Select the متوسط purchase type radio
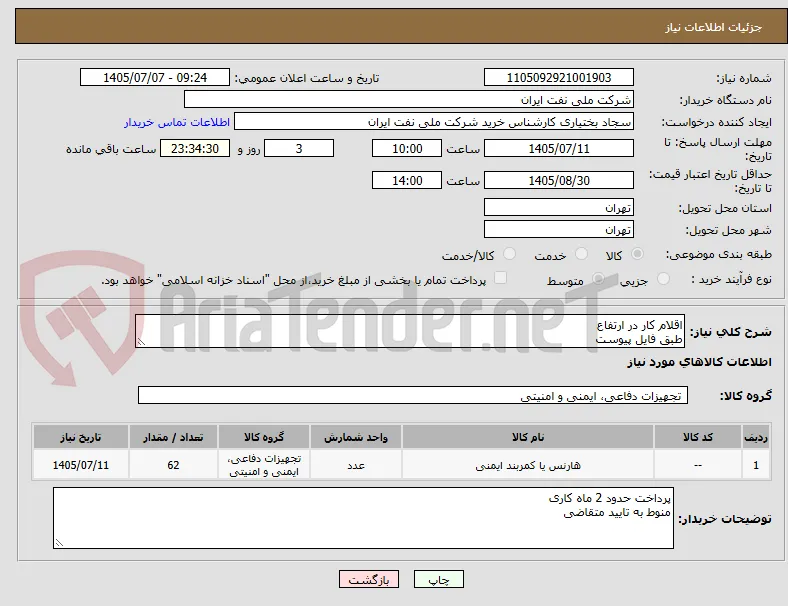Screen dimensions: 788x606 [x=598, y=278]
